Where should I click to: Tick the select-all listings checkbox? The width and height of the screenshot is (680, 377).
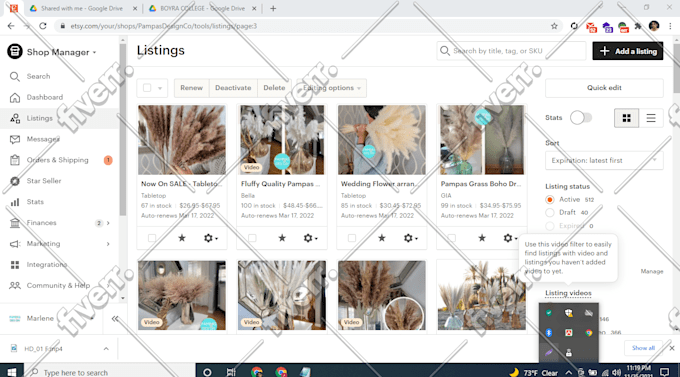click(x=147, y=88)
